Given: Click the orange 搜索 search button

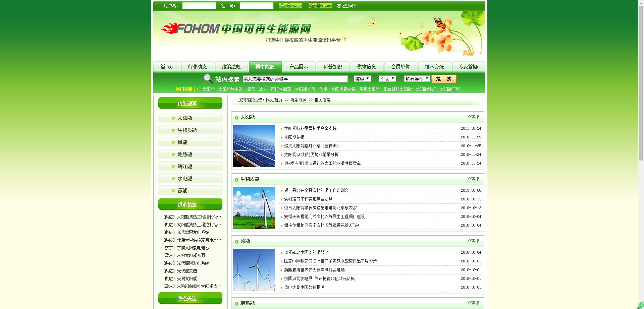Looking at the screenshot, I should 444,79.
